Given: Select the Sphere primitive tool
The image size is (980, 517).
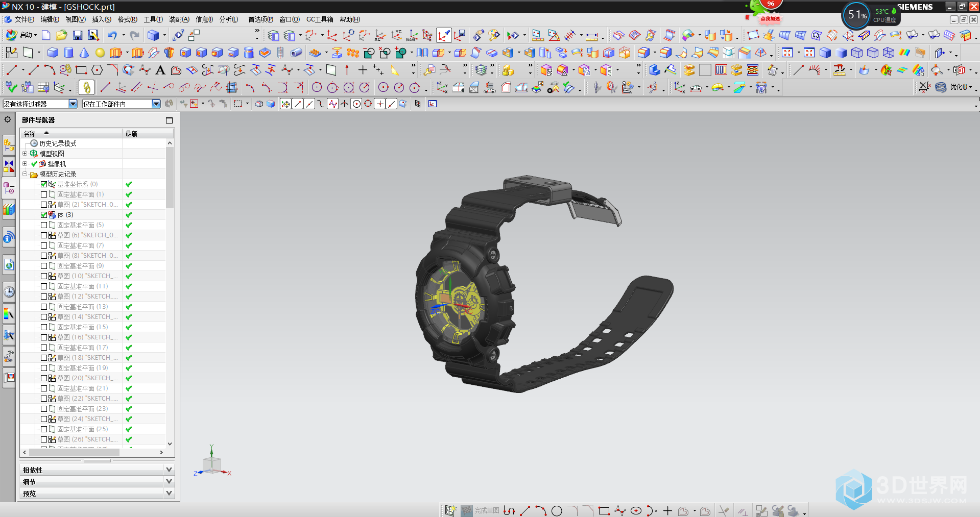Looking at the screenshot, I should pos(100,53).
